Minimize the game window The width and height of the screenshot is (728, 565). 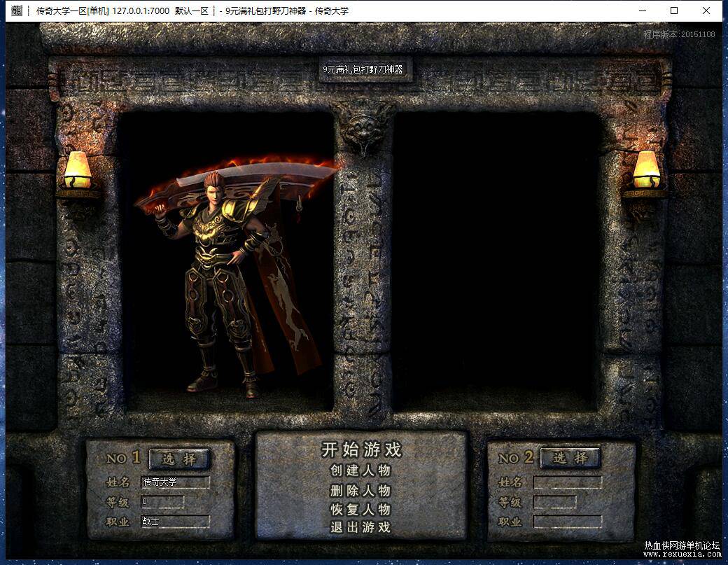tap(643, 11)
